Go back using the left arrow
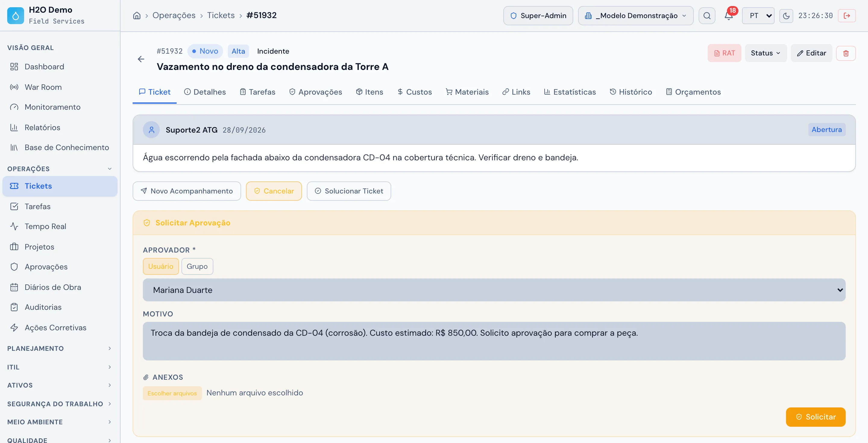 point(141,59)
